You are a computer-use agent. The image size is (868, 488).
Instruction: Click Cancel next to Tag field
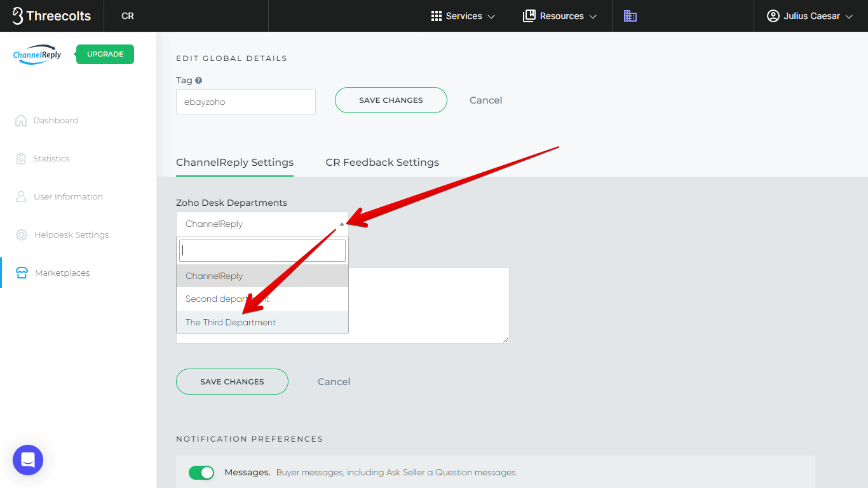pyautogui.click(x=485, y=100)
